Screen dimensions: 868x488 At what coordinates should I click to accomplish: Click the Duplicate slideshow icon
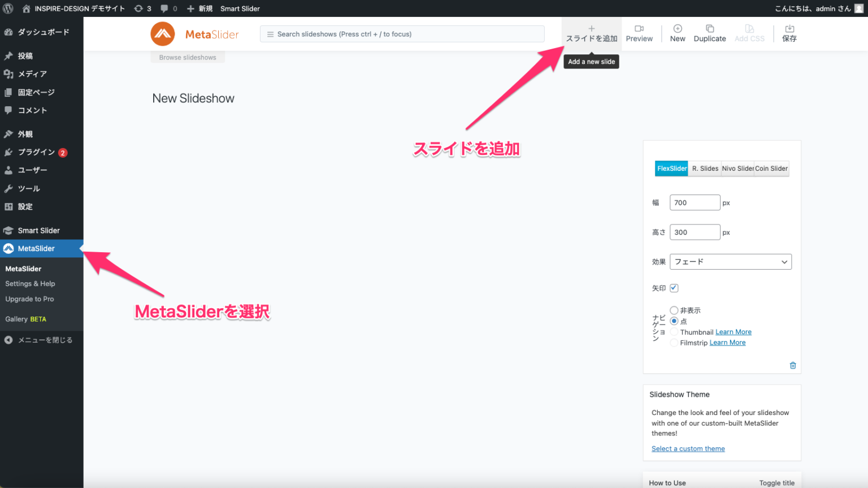tap(710, 29)
